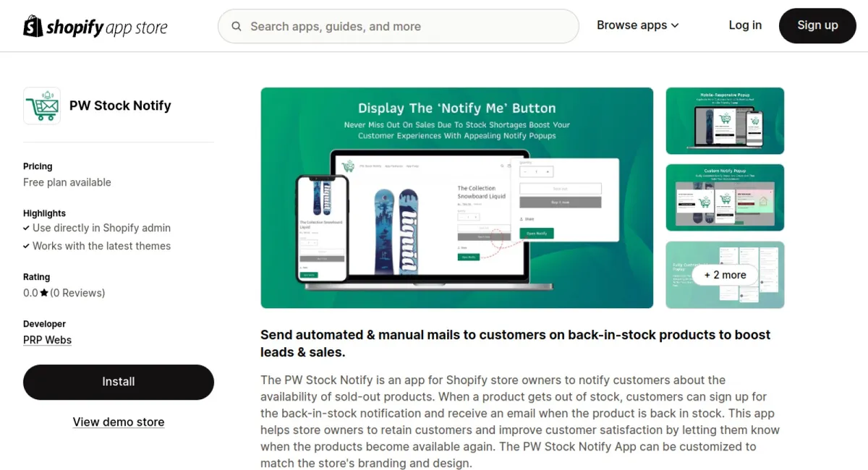
Task: Click the PW Stock Notify app icon
Action: point(42,106)
